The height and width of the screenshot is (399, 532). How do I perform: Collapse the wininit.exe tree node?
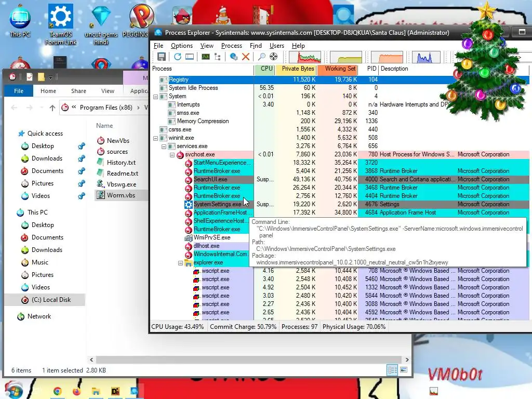pos(155,138)
